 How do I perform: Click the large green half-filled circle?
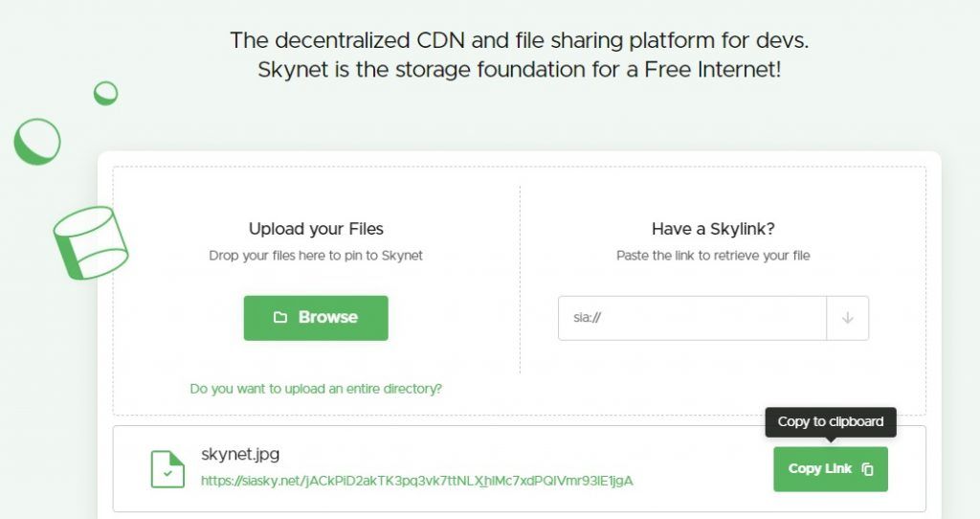pos(37,142)
